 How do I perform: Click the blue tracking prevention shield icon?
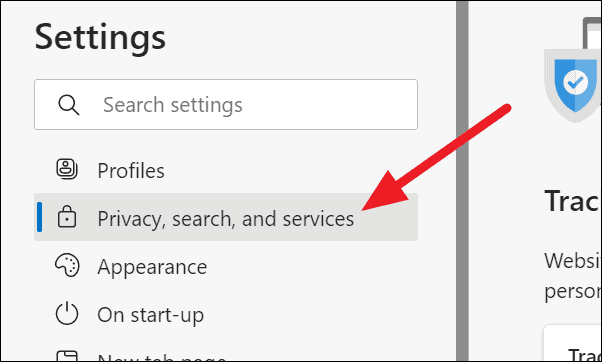574,85
